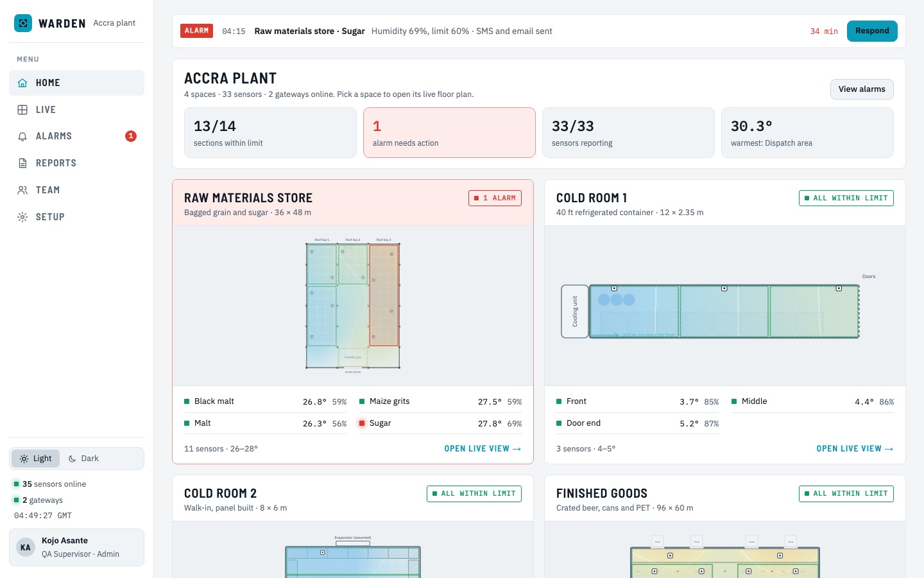Open Kojo Asante user profile card
The height and width of the screenshot is (578, 924).
76,548
